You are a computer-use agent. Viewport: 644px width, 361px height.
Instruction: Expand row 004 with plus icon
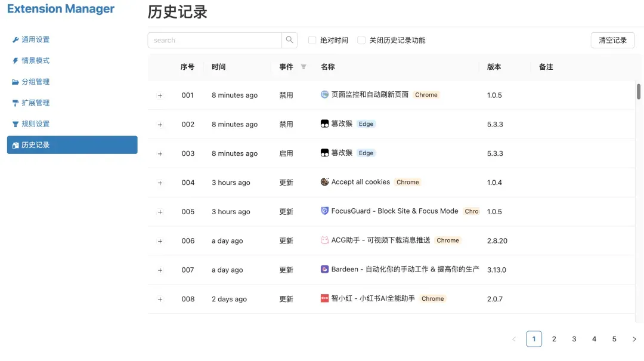[x=160, y=183]
